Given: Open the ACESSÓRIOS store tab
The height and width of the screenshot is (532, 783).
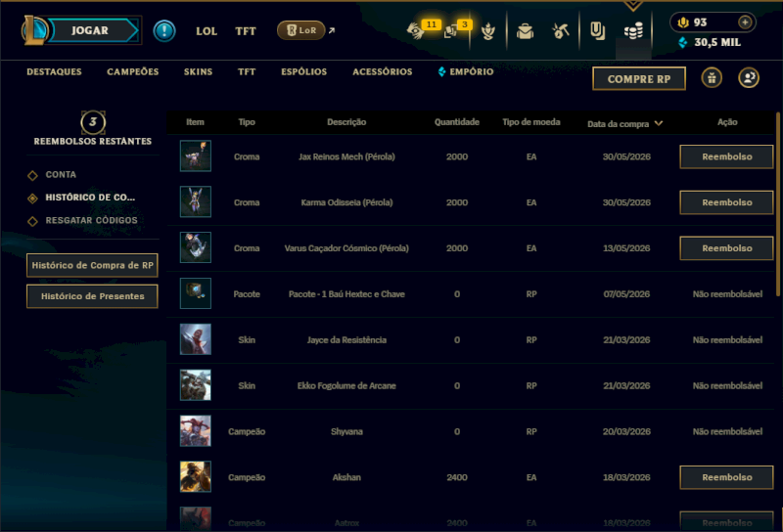Looking at the screenshot, I should pos(383,71).
